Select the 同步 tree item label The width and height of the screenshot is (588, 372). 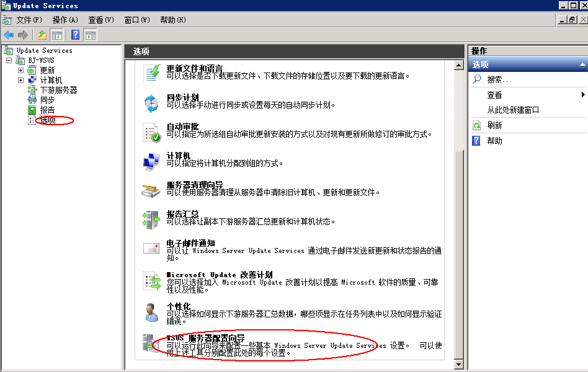coord(47,100)
